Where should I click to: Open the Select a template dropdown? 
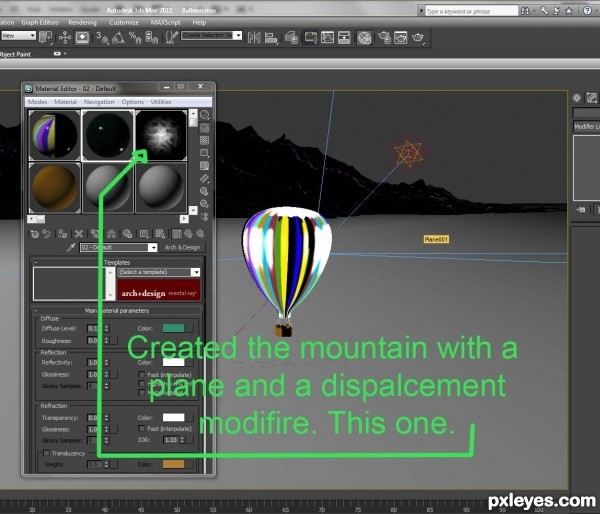159,272
